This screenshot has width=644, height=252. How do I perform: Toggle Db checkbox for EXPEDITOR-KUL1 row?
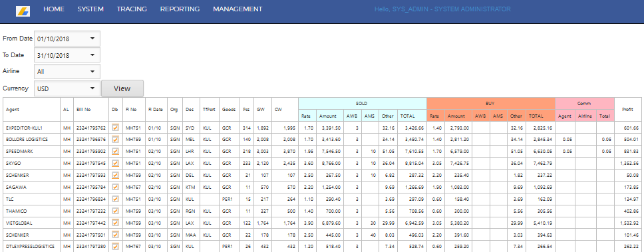point(115,128)
